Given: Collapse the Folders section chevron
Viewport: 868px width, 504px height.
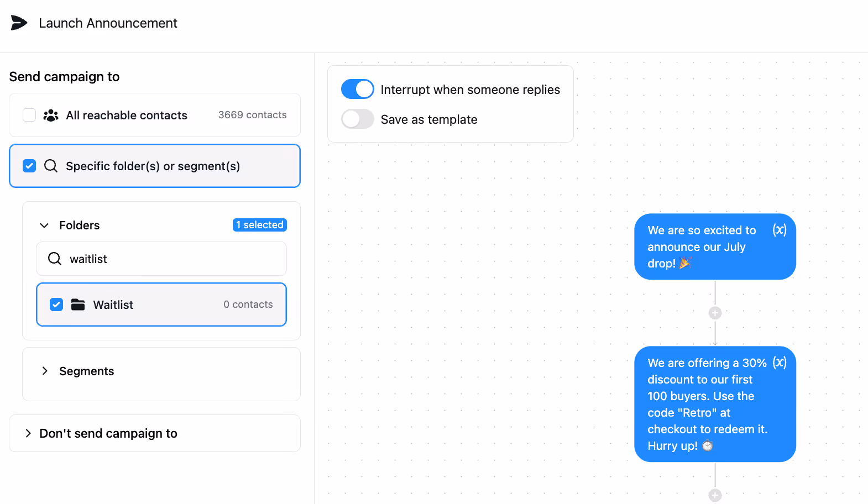Looking at the screenshot, I should coord(44,225).
